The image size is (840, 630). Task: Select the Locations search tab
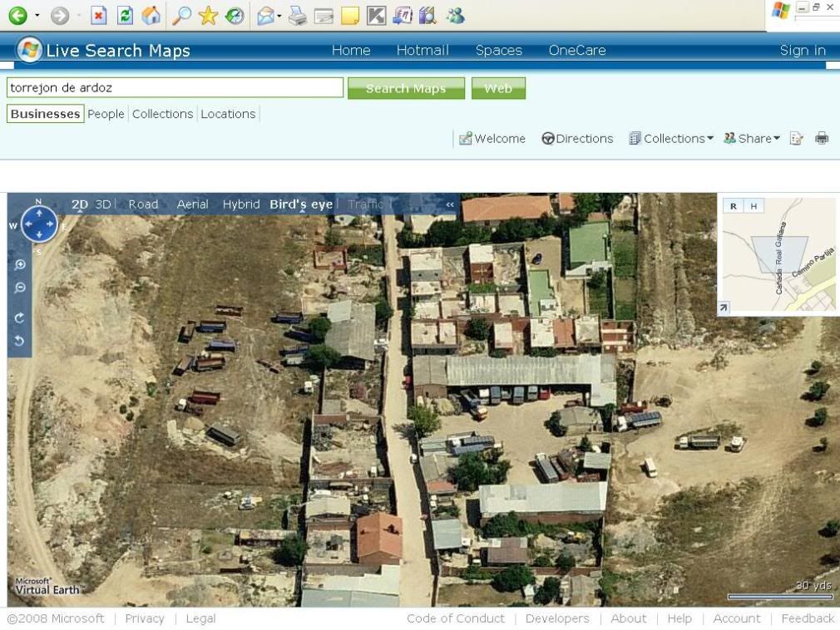[x=228, y=114]
